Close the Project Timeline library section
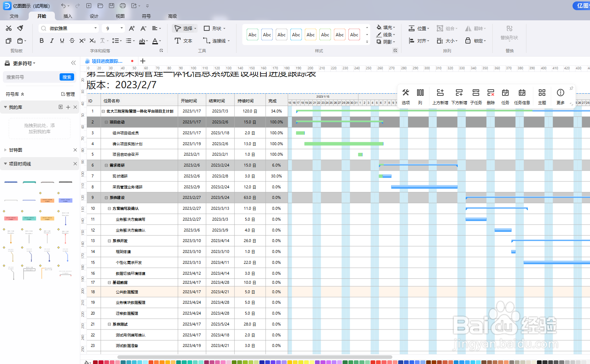The image size is (590, 364). pyautogui.click(x=75, y=164)
